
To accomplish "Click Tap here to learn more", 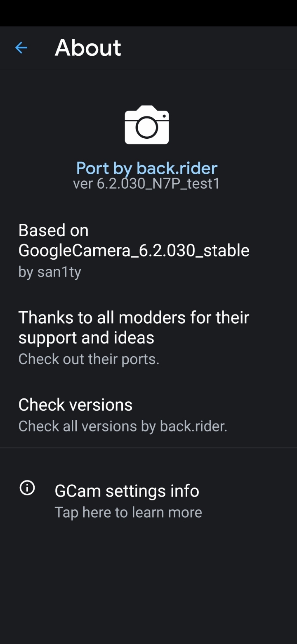I will [128, 512].
